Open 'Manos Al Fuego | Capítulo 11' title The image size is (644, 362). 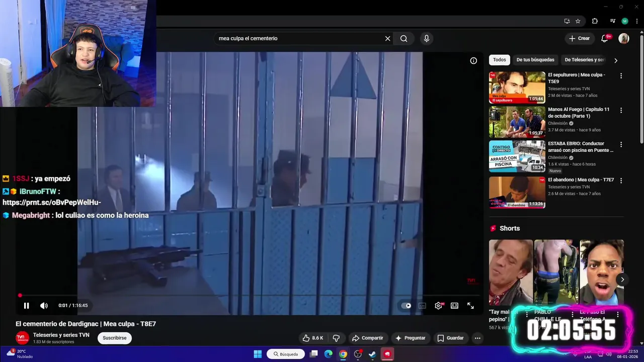(579, 113)
